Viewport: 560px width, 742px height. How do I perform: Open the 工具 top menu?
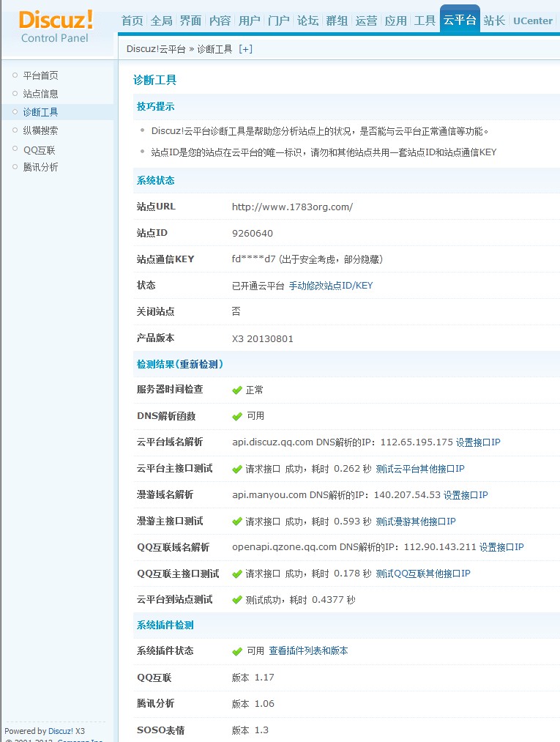425,21
